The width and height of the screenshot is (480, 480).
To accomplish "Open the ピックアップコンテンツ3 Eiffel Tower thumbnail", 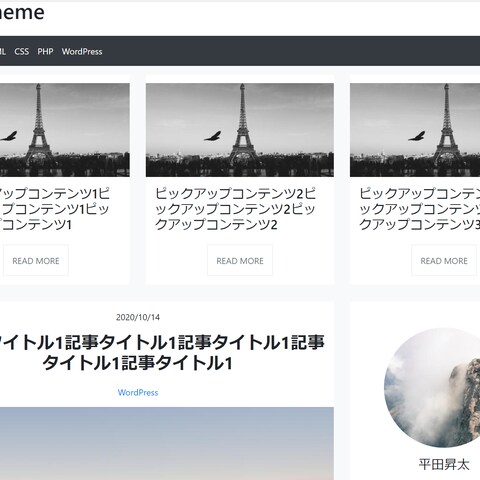I will [x=415, y=130].
